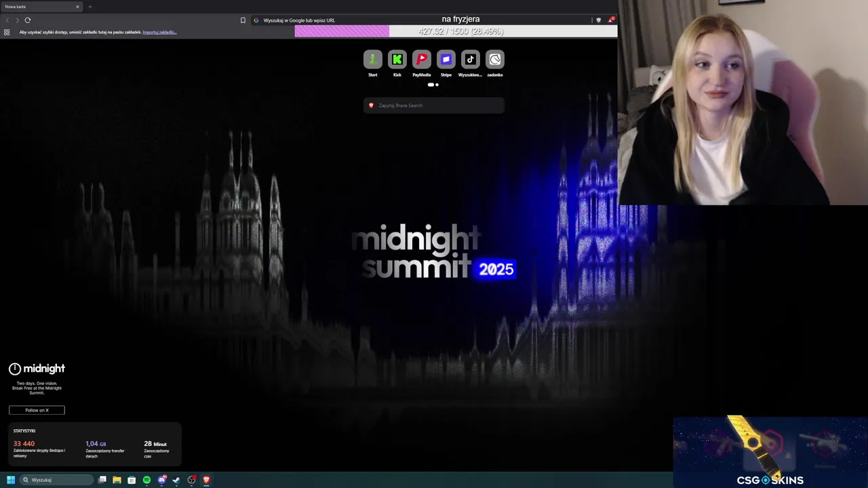Click the Importuj zakładki link
Screen dimensions: 868x488
[159, 33]
